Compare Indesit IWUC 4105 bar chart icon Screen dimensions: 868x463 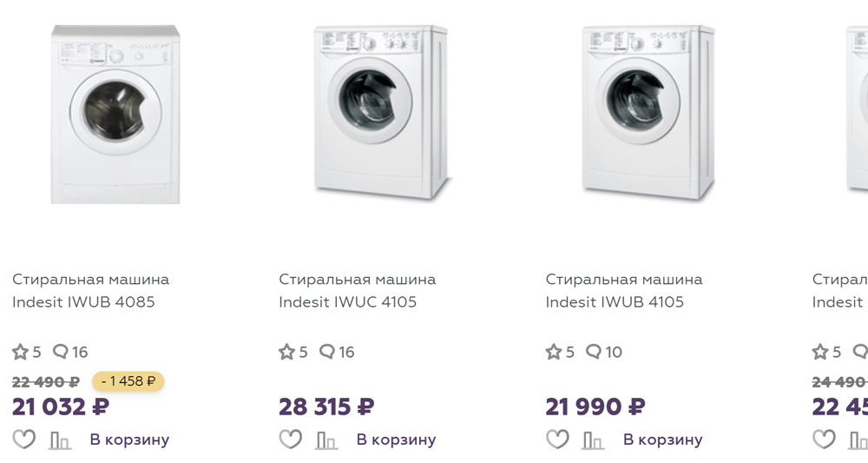pos(326,440)
